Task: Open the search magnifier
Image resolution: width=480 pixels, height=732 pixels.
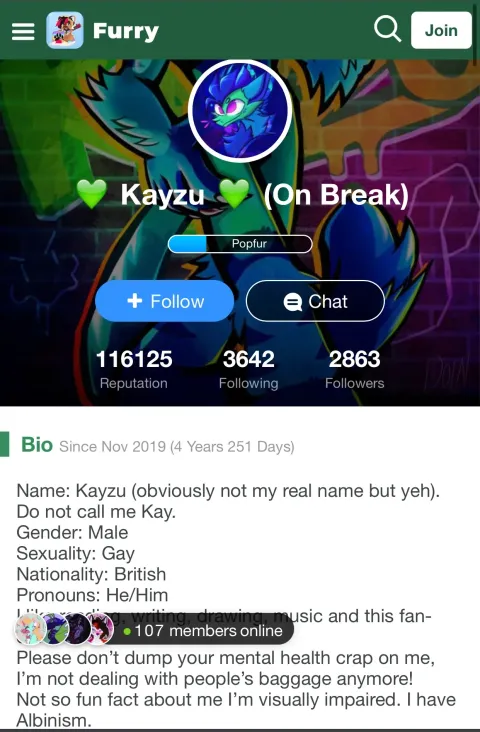Action: click(x=387, y=29)
